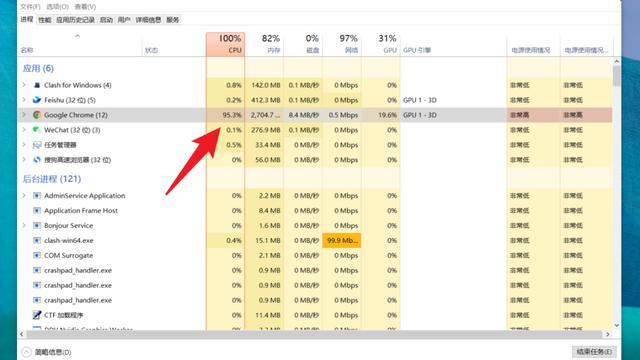Select the 应用 (6) group header
Image resolution: width=640 pixels, height=360 pixels.
[38, 68]
